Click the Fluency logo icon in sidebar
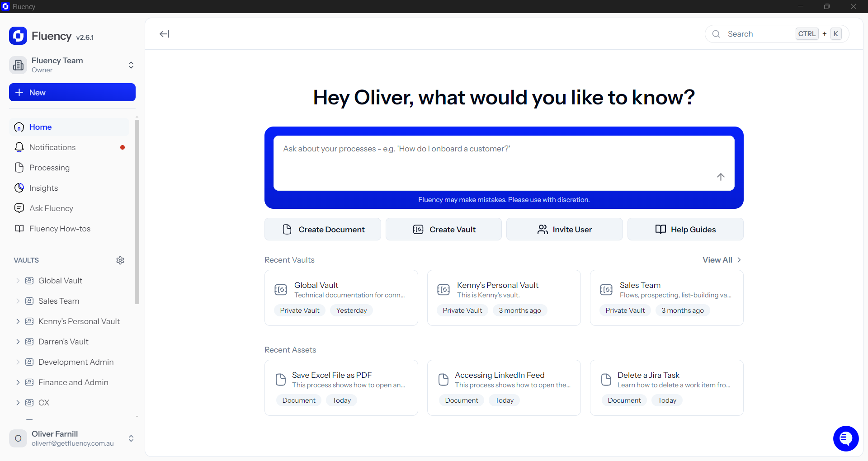Screen dimensions: 868x461 click(x=18, y=36)
